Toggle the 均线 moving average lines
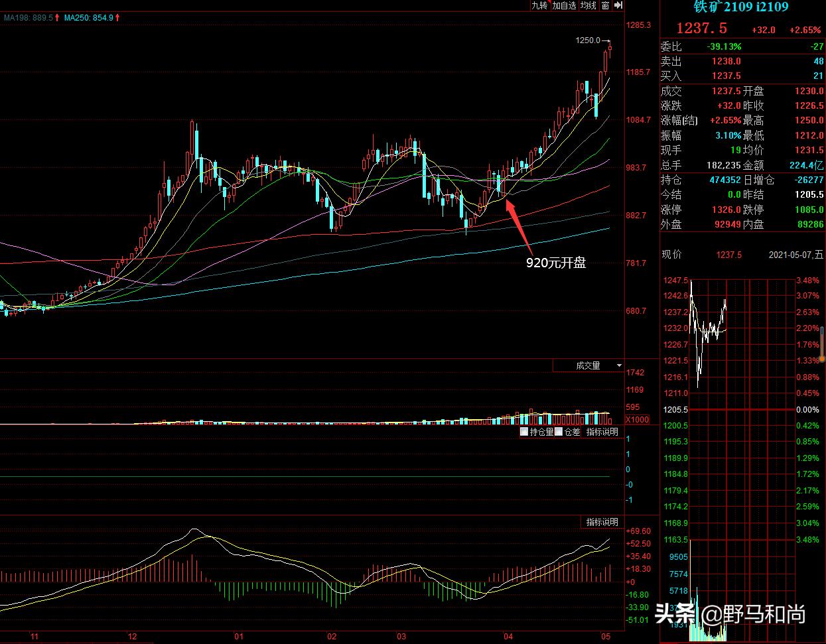Image resolution: width=826 pixels, height=644 pixels. coord(588,5)
